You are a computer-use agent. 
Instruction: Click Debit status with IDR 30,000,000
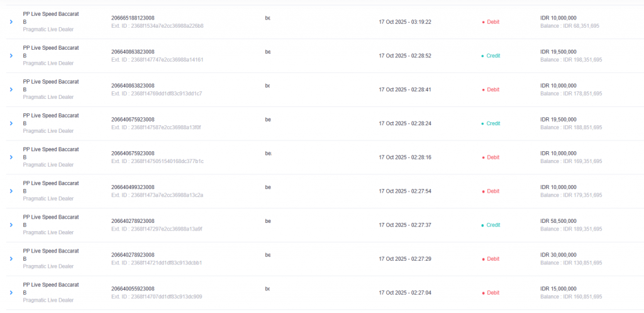tap(491, 259)
